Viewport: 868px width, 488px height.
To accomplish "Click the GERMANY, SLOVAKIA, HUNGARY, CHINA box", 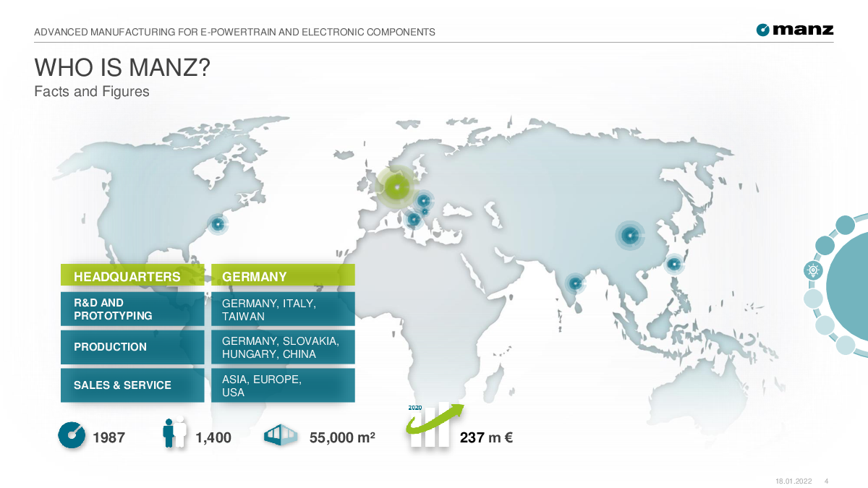I will [x=283, y=347].
